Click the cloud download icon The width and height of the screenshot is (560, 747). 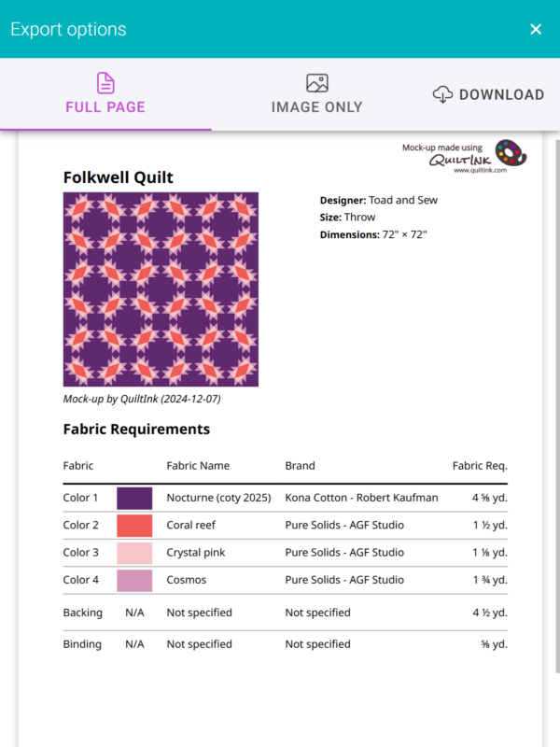point(442,94)
